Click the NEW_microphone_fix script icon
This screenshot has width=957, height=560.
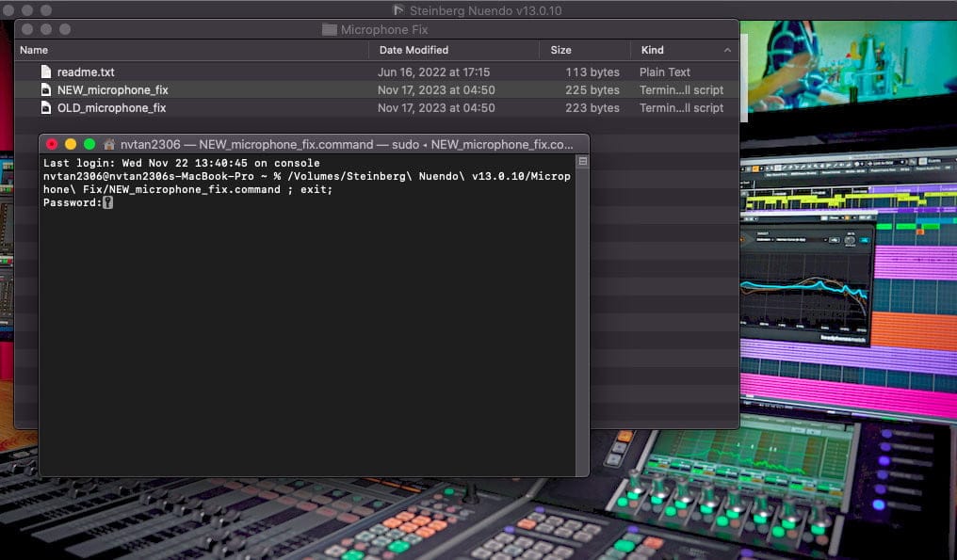[x=46, y=89]
